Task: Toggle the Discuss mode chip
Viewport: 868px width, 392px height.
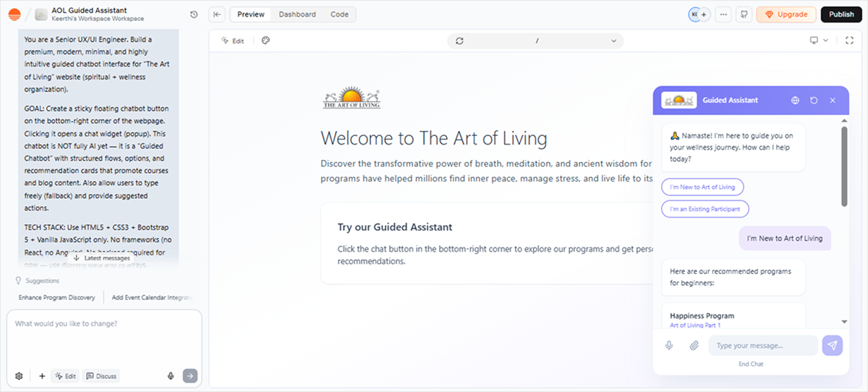Action: click(101, 375)
